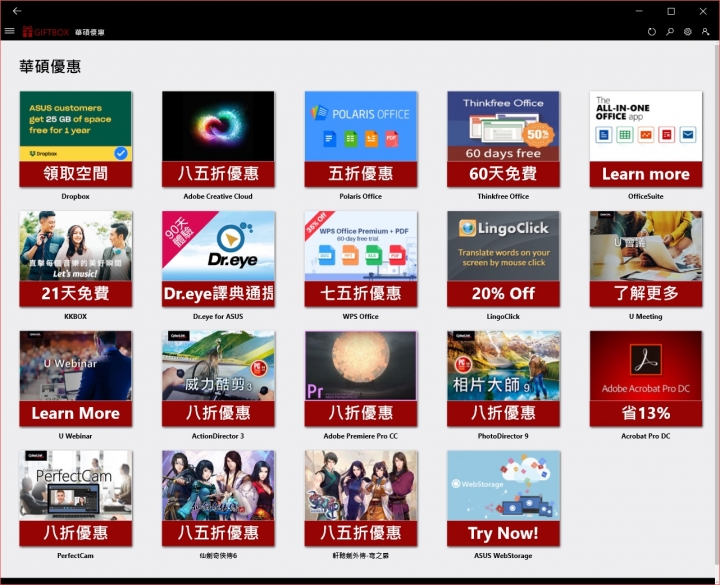This screenshot has width=720, height=585.
Task: Click Try Now! for ASUS WebStorage
Action: tap(503, 534)
